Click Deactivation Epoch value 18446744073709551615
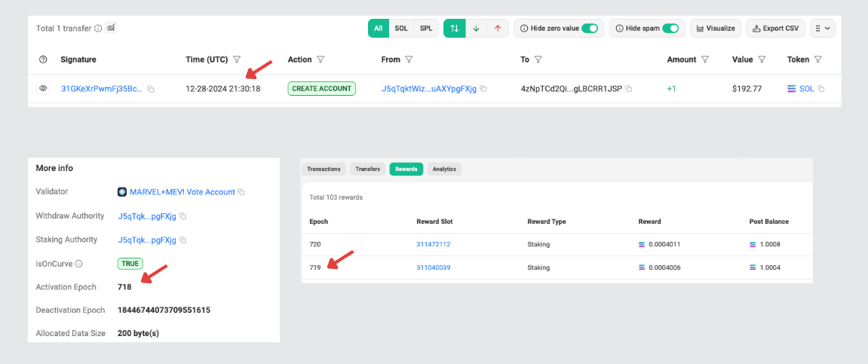868x364 pixels. coord(164,310)
